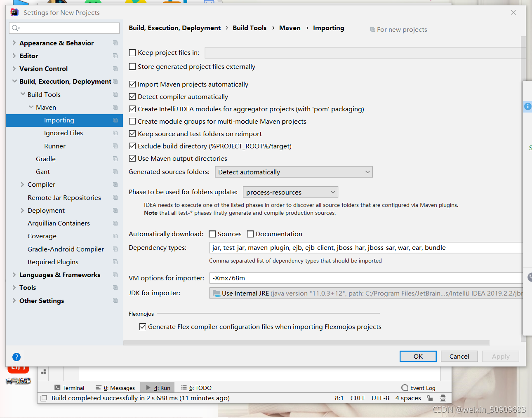Open Generated sources folders dropdown
532x418 pixels.
[x=294, y=172]
